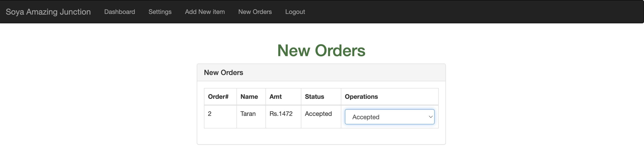The image size is (644, 163).
Task: Click the Accepted text in Status column
Action: tap(318, 114)
